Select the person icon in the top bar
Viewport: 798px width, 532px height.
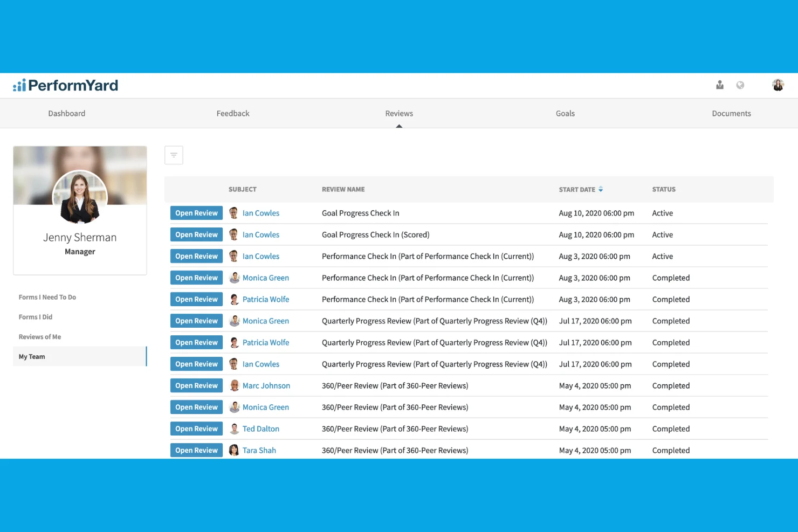point(720,85)
